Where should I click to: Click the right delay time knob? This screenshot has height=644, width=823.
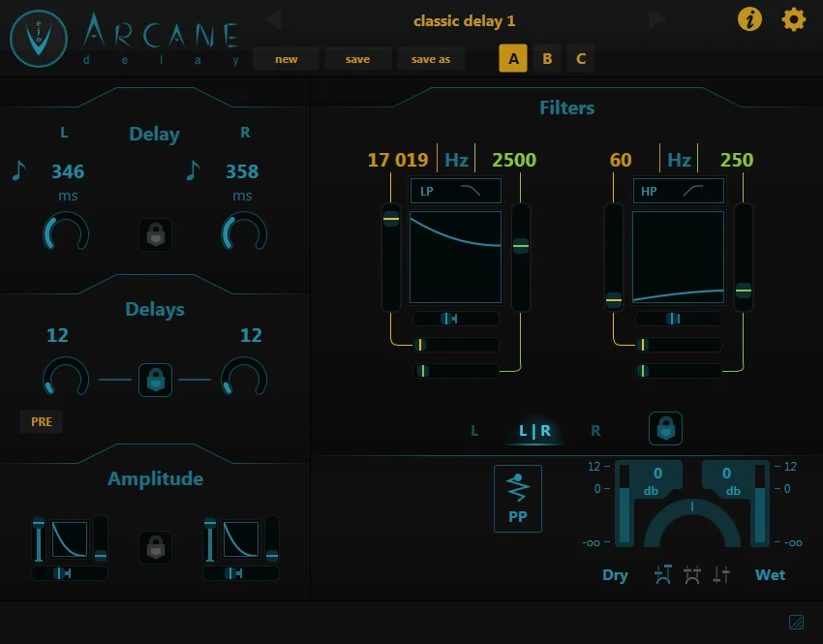pyautogui.click(x=244, y=232)
